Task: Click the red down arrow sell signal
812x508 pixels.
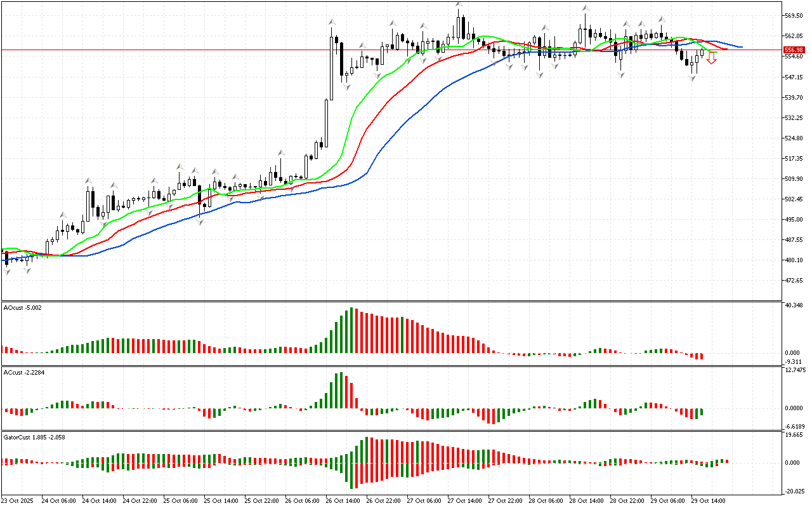Action: (x=712, y=58)
